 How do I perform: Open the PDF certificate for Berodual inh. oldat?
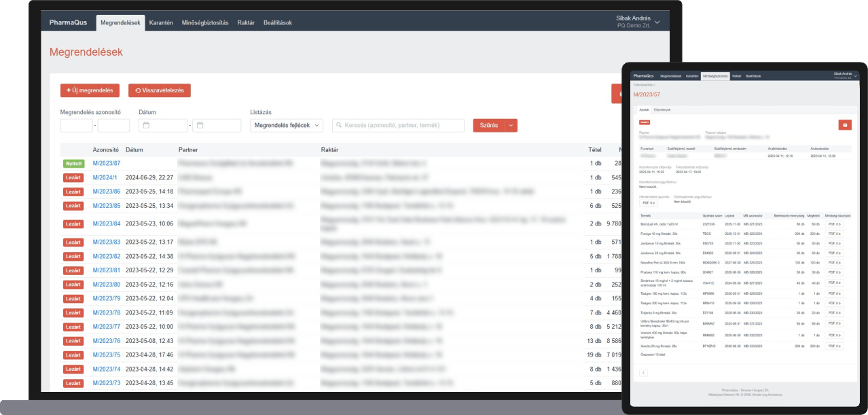point(835,224)
